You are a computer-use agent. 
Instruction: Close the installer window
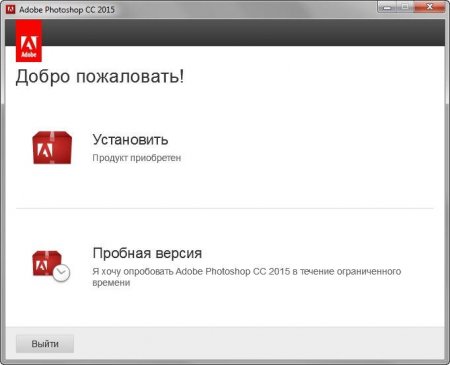[429, 7]
